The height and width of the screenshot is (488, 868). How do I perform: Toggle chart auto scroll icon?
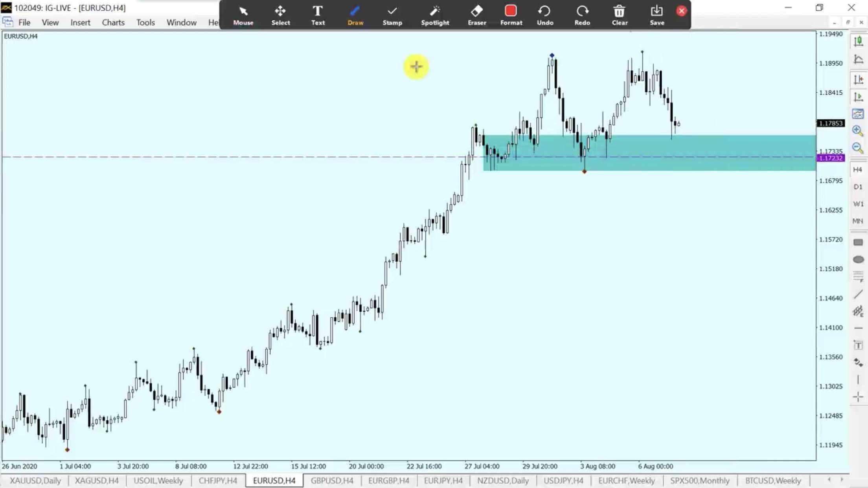tap(858, 97)
